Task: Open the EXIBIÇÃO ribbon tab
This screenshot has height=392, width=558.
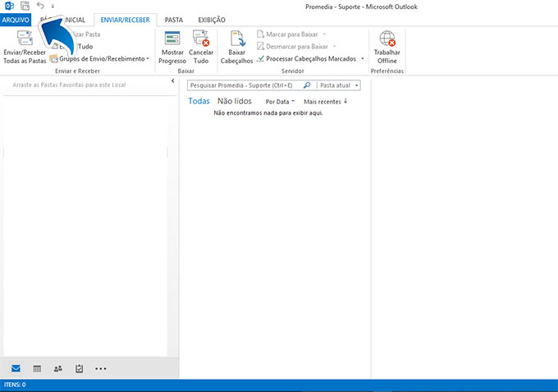Action: [212, 20]
